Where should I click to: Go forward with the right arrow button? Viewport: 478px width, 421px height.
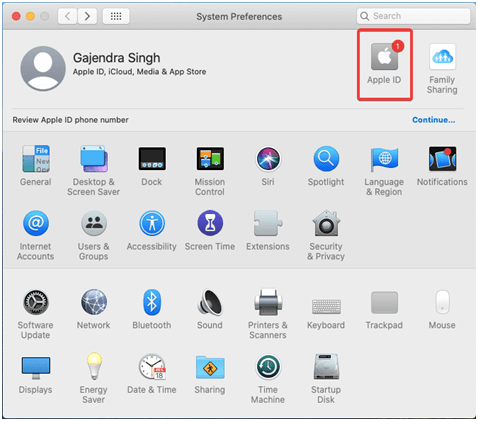click(x=87, y=16)
